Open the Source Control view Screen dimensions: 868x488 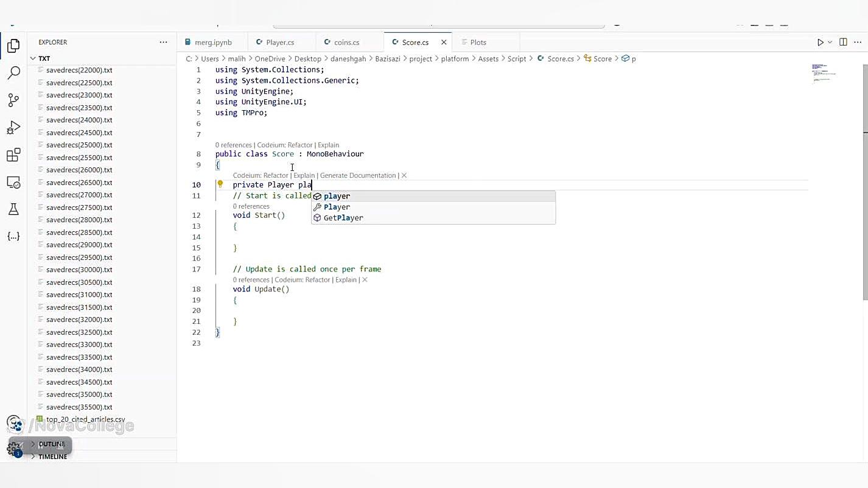(x=13, y=100)
